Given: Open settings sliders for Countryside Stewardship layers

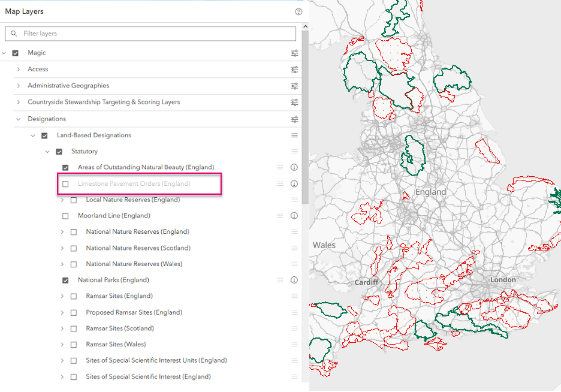Looking at the screenshot, I should [x=294, y=102].
